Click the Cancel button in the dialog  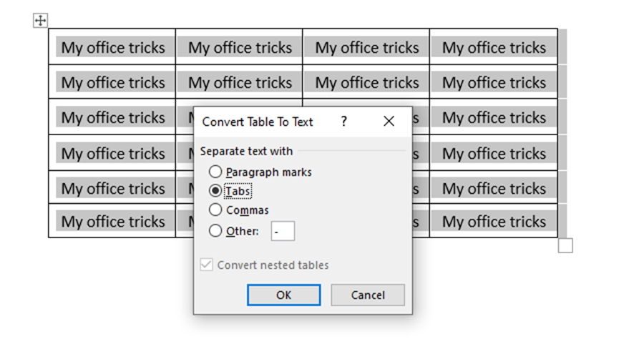[368, 295]
